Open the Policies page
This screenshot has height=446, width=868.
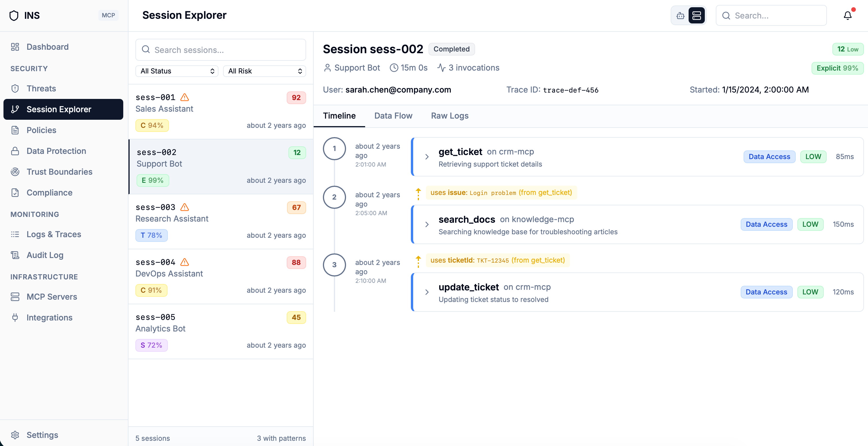(63, 130)
